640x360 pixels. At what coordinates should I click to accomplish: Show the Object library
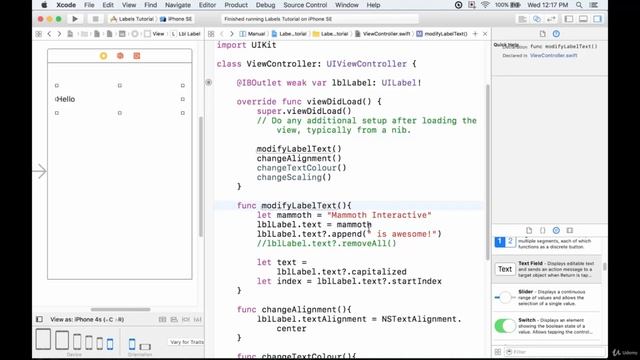tap(556, 231)
